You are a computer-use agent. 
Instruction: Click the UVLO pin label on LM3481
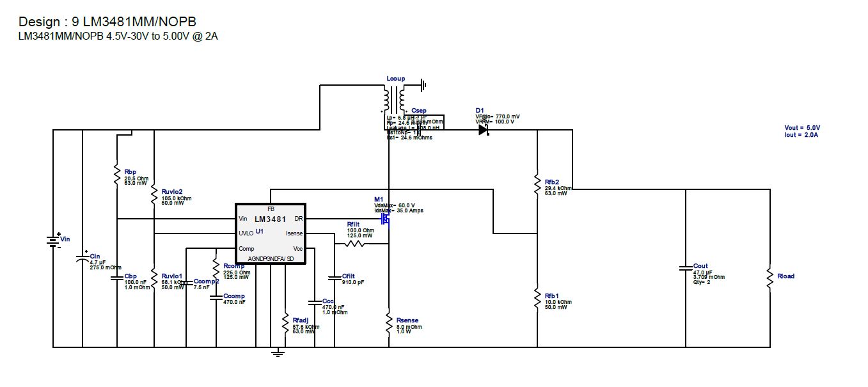[x=246, y=233]
